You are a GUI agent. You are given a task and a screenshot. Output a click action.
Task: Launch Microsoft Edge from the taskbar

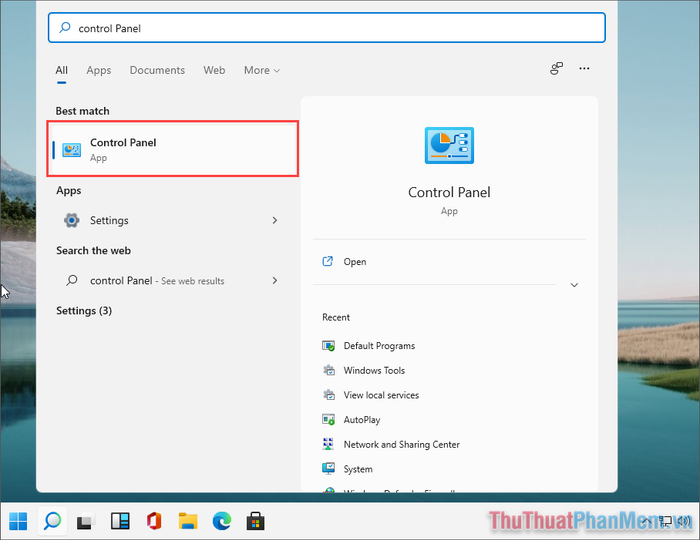(x=222, y=521)
